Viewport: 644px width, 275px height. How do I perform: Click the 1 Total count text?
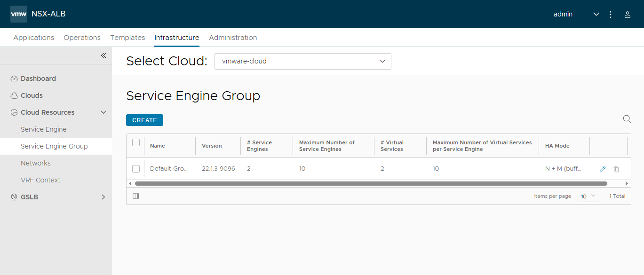pyautogui.click(x=617, y=196)
